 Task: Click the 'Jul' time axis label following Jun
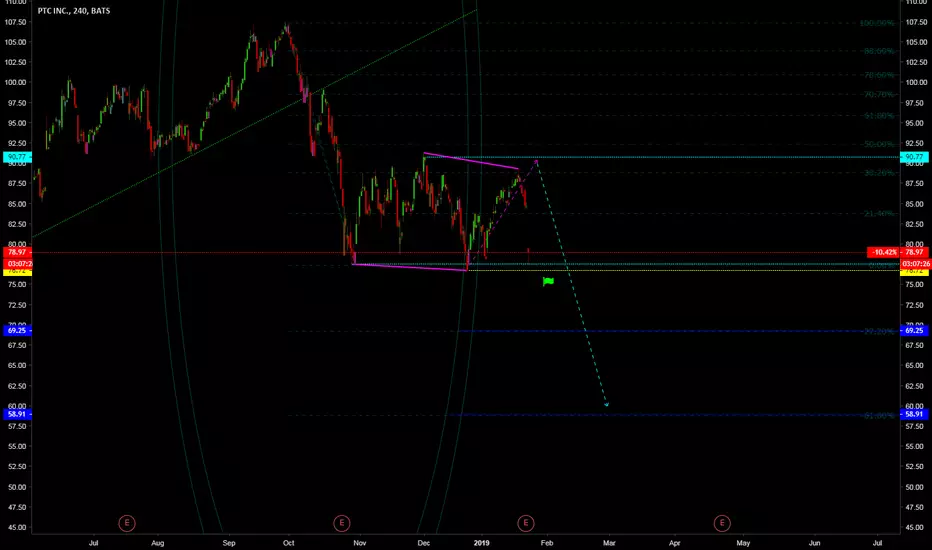tap(877, 543)
